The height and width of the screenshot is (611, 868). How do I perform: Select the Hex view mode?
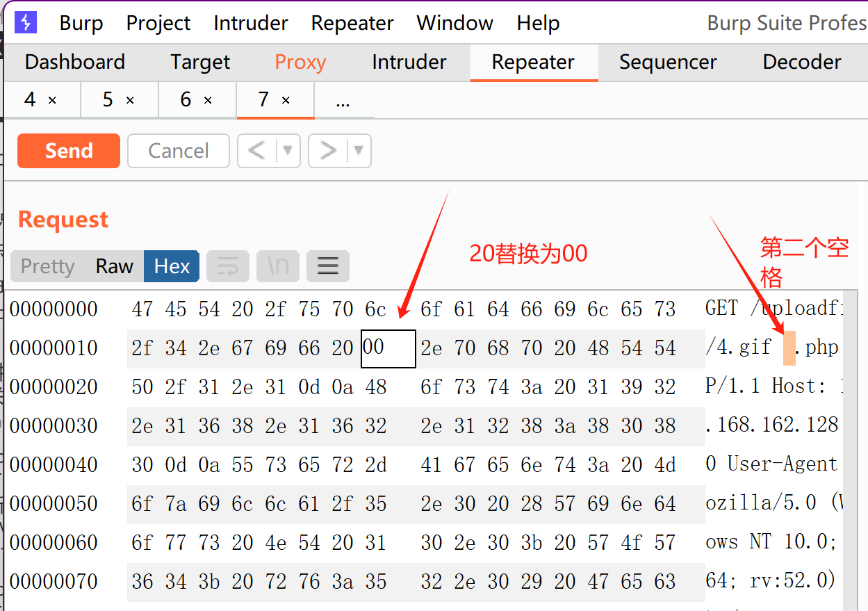click(172, 266)
